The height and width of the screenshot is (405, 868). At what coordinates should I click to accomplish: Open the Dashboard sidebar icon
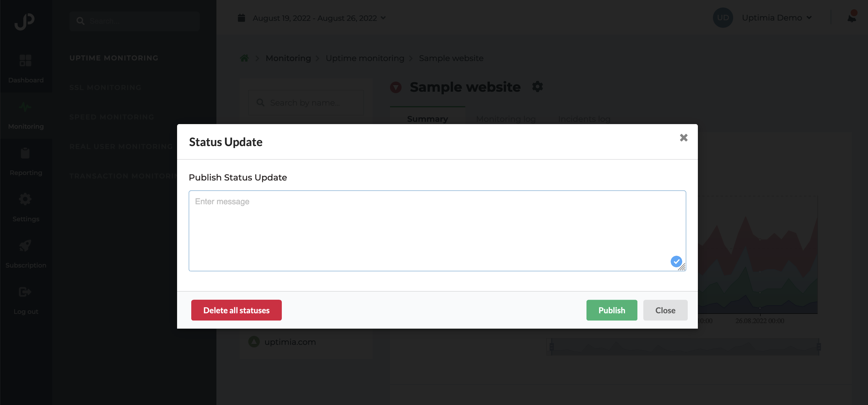[26, 60]
